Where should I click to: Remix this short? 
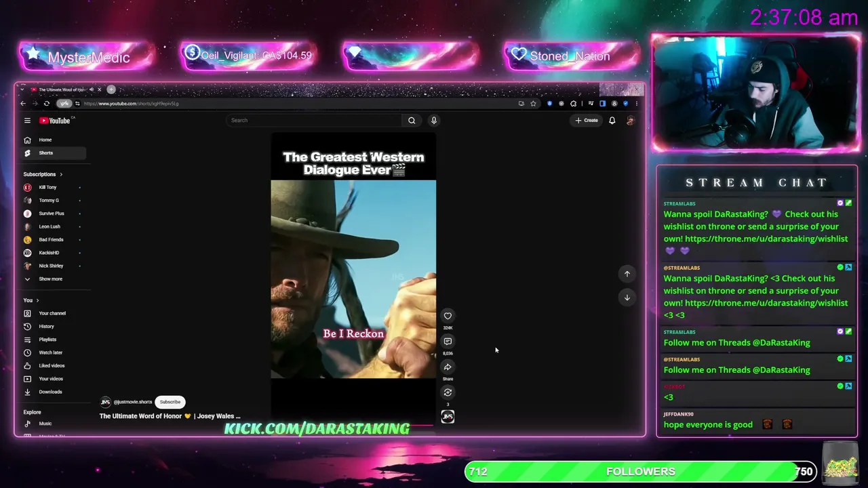448,392
